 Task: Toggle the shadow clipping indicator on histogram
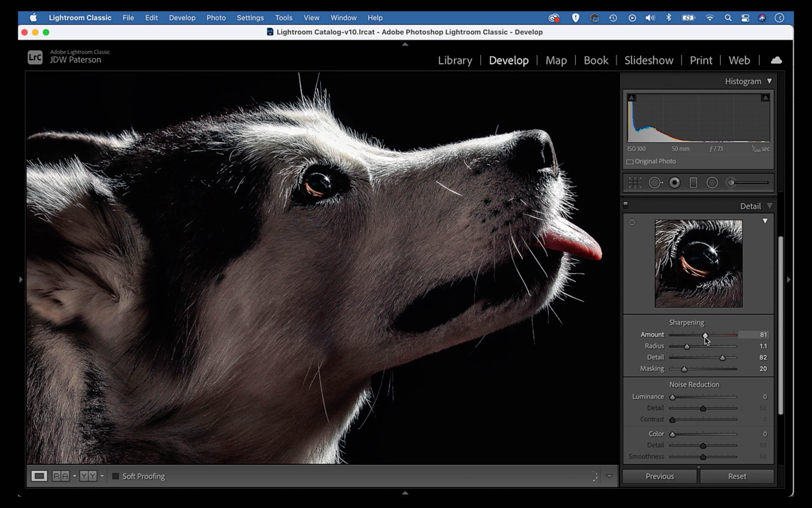coord(632,97)
